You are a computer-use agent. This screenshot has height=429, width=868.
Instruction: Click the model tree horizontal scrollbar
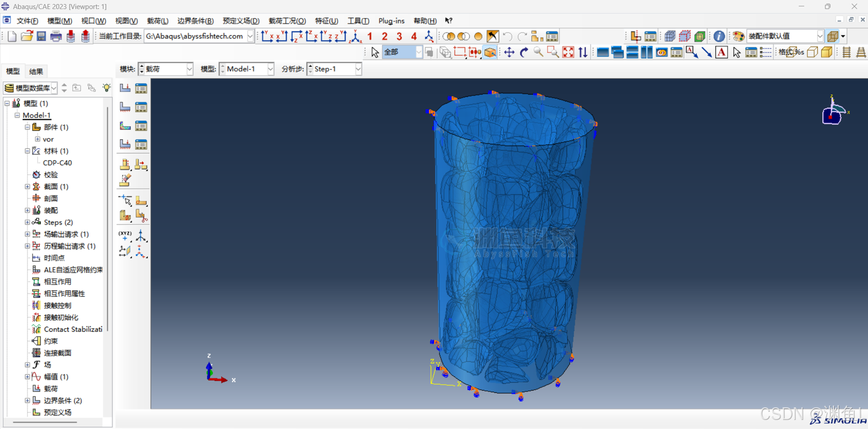tap(45, 422)
